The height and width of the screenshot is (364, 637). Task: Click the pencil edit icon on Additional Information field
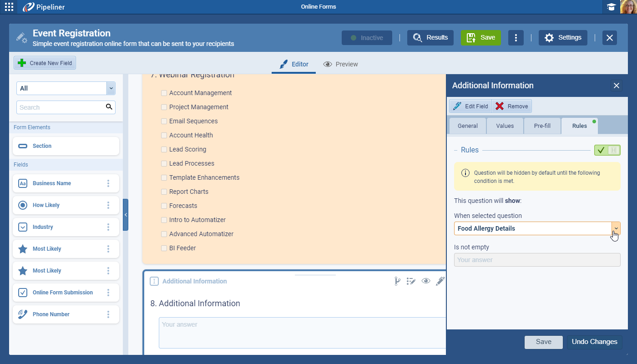440,281
